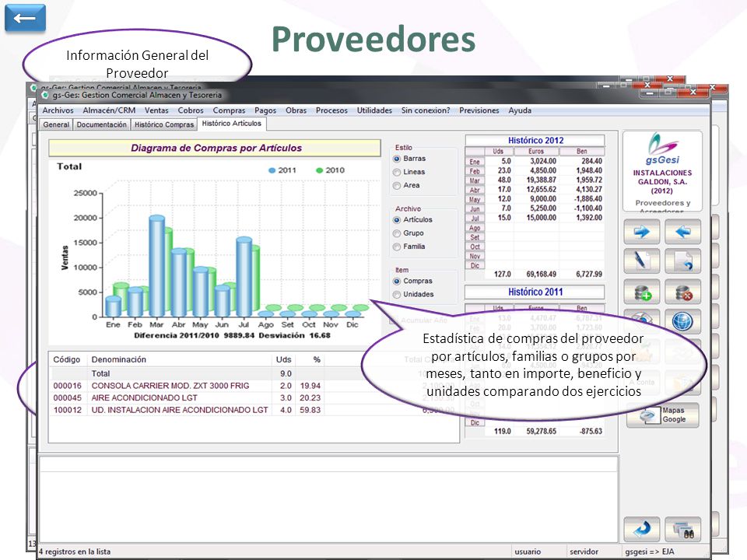This screenshot has width=747, height=560.
Task: Click the gsGesi logo panel
Action: (662, 171)
